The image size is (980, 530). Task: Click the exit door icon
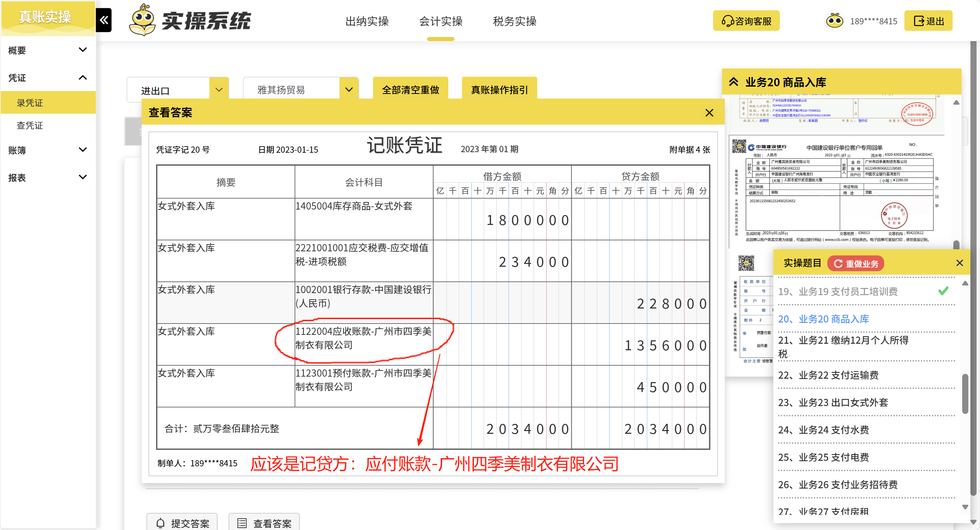[919, 21]
